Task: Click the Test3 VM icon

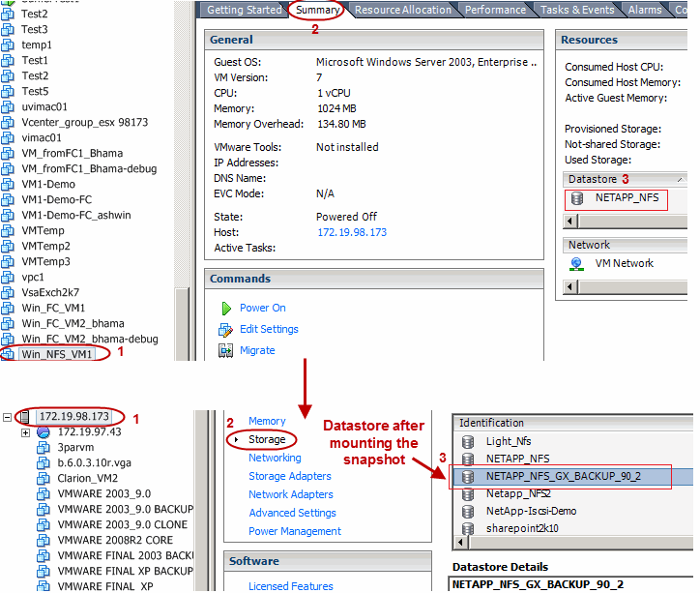Action: [7, 30]
